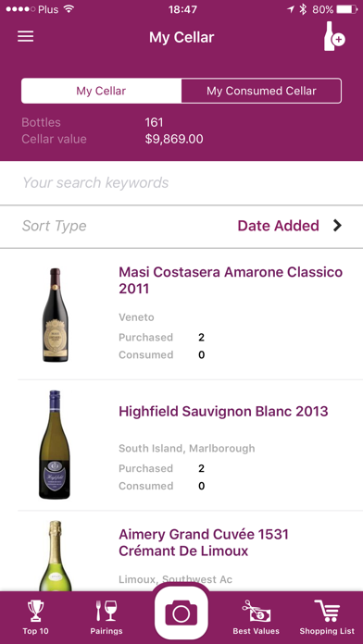Open Aimery Grand Cuvée 1531 entry
This screenshot has height=644, width=363.
(204, 543)
